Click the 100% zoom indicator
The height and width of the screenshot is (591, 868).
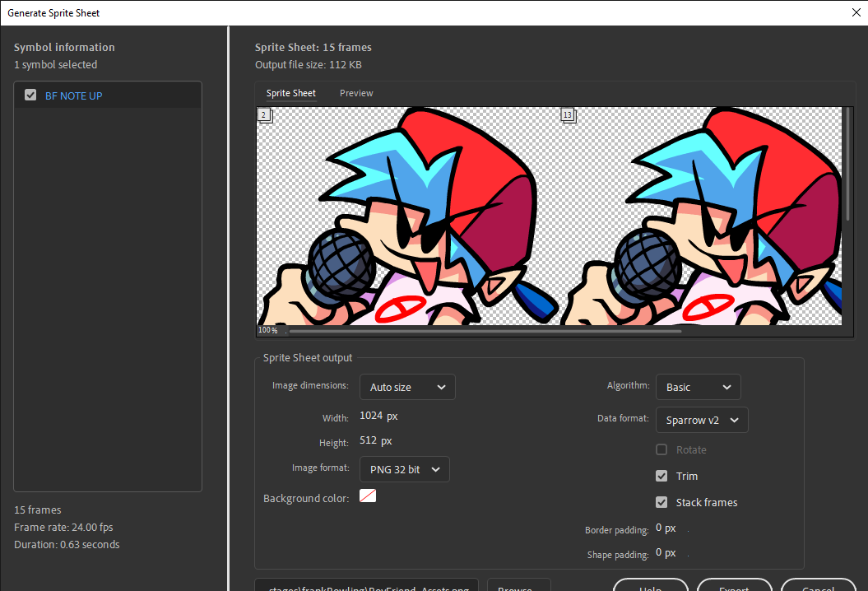[x=268, y=330]
